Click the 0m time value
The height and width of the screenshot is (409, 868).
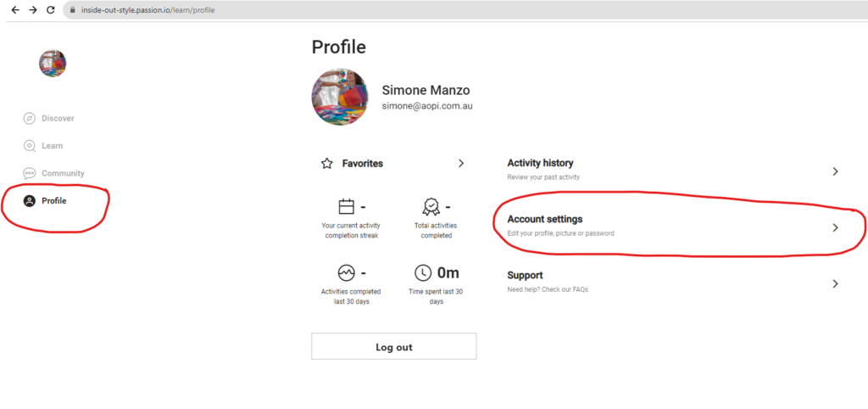[x=448, y=272]
